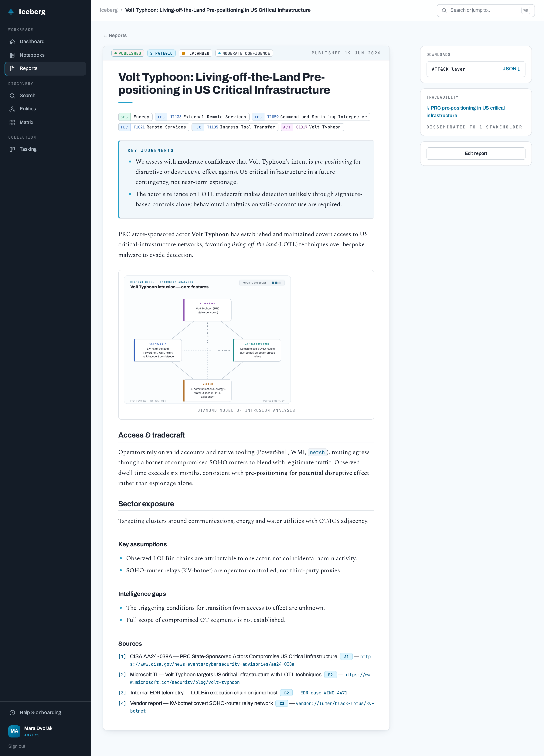Click the Notebooks sidebar icon

[x=12, y=55]
